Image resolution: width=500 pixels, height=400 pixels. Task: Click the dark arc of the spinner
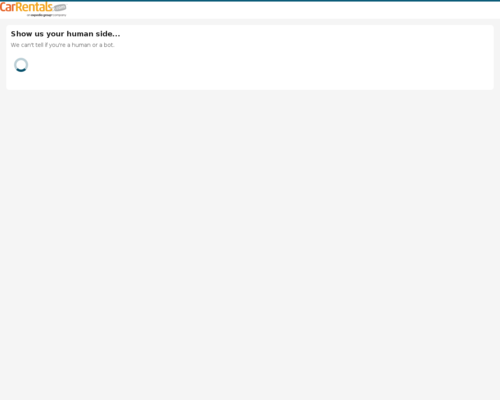pos(21,70)
